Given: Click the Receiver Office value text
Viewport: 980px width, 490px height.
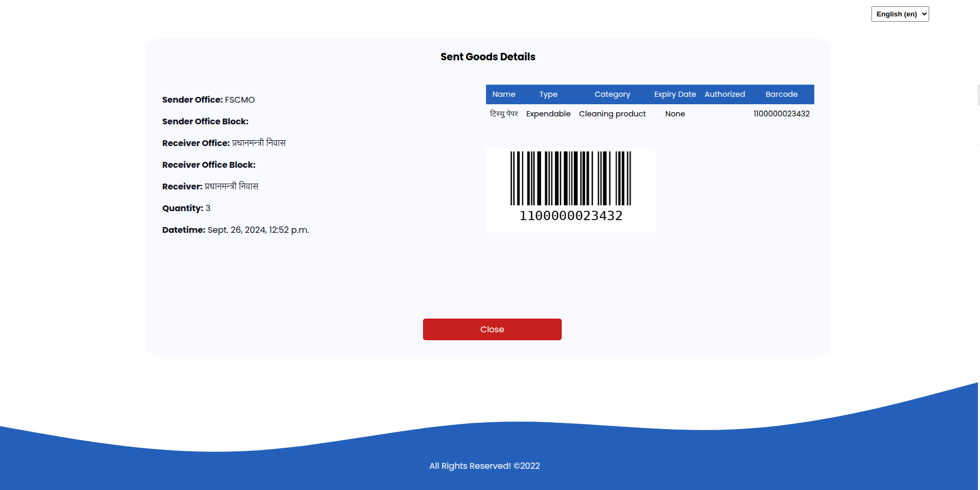Looking at the screenshot, I should click(x=258, y=143).
